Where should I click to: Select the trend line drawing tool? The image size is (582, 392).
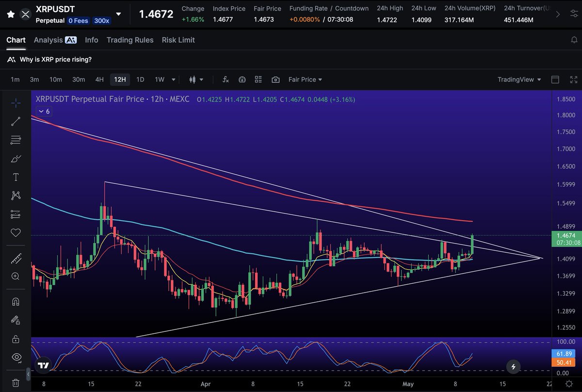(16, 121)
